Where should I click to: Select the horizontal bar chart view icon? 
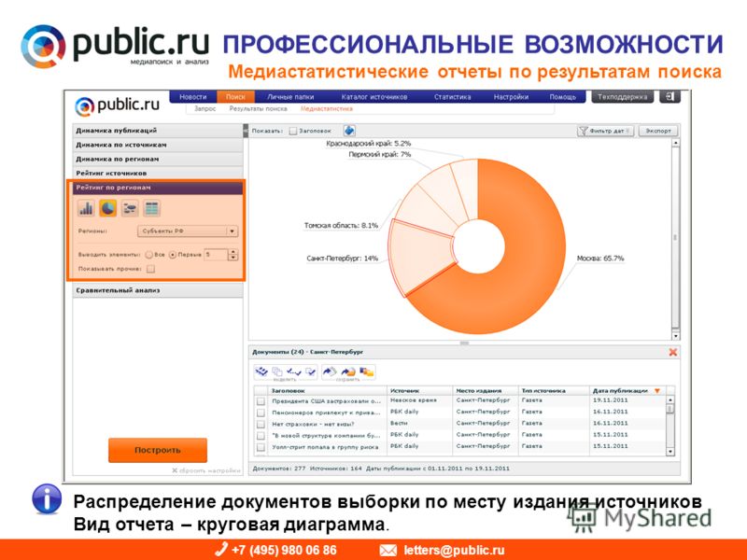click(130, 208)
